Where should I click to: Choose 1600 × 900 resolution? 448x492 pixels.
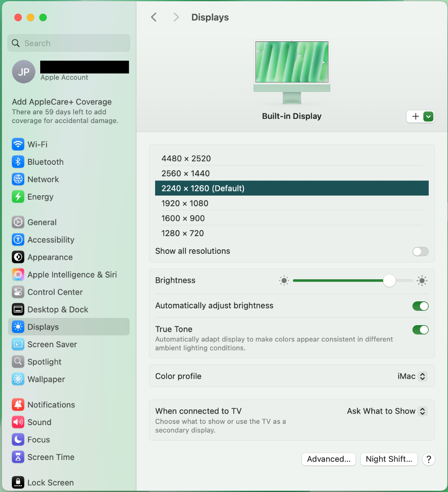pyautogui.click(x=292, y=218)
